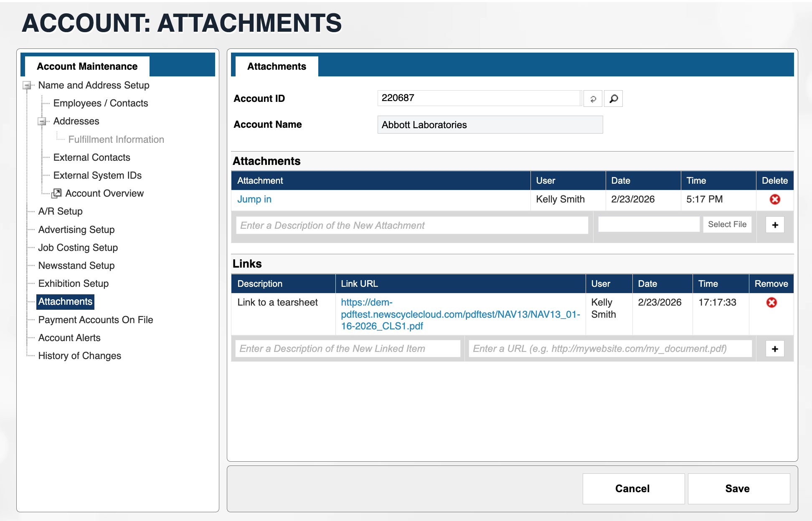The height and width of the screenshot is (521, 812).
Task: Open the tearsheet PDF link URL
Action: (460, 314)
